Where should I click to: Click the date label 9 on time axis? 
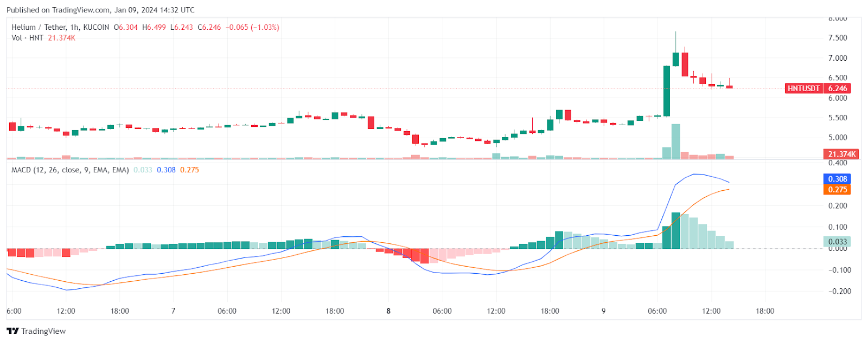pos(603,311)
